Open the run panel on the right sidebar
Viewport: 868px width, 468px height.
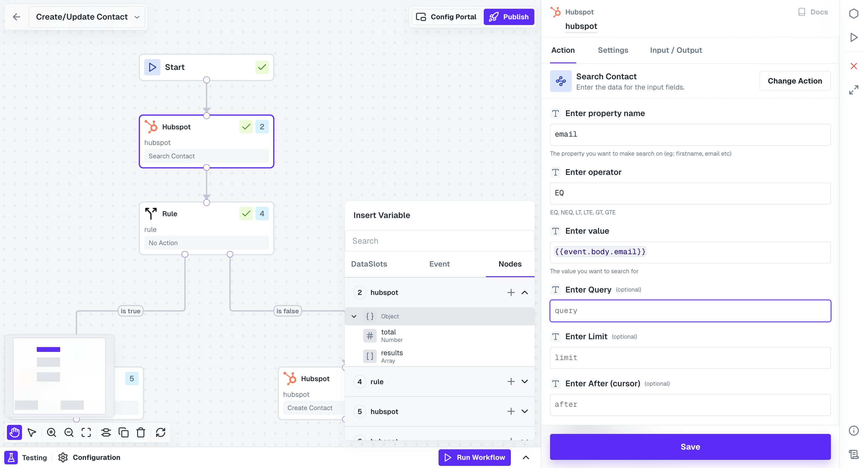(x=854, y=37)
